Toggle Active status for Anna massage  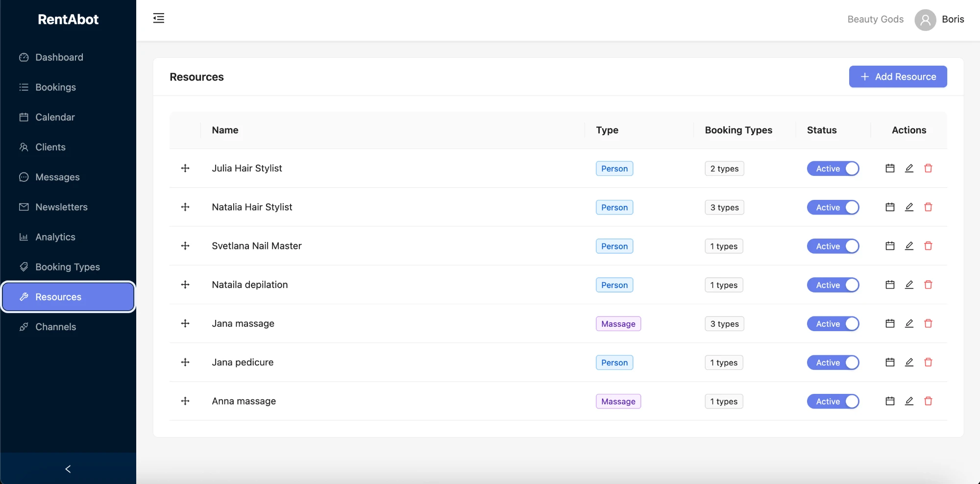833,401
